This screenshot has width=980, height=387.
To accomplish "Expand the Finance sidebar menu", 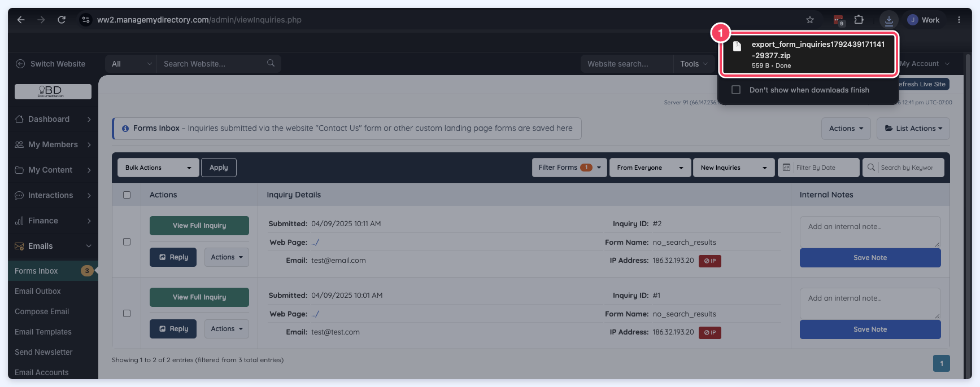I will pos(53,221).
